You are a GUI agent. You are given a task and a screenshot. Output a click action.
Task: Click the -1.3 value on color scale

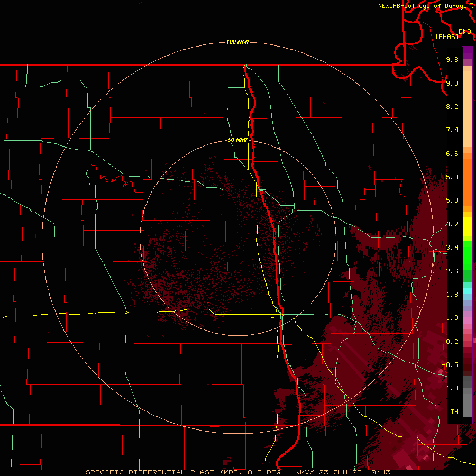(450, 388)
